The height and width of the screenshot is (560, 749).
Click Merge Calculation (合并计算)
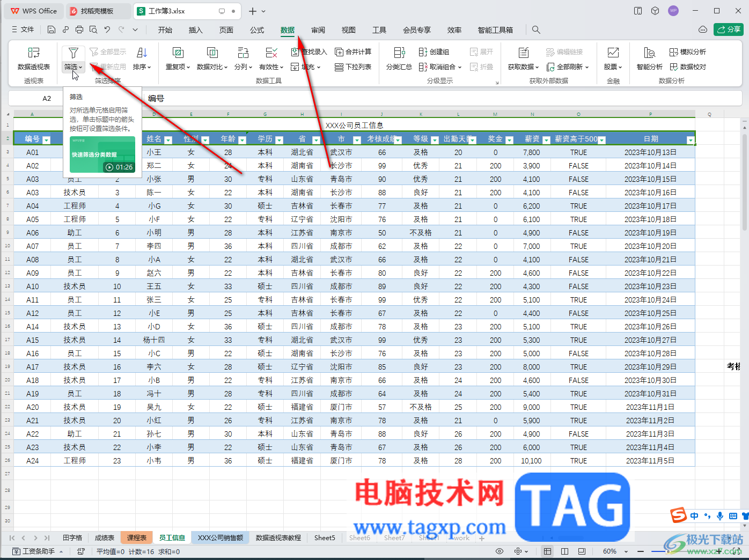point(353,52)
